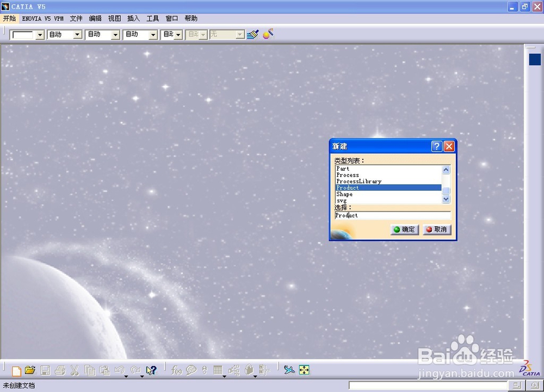The height and width of the screenshot is (392, 544).
Task: Click the Paste clipboard icon
Action: (x=104, y=370)
